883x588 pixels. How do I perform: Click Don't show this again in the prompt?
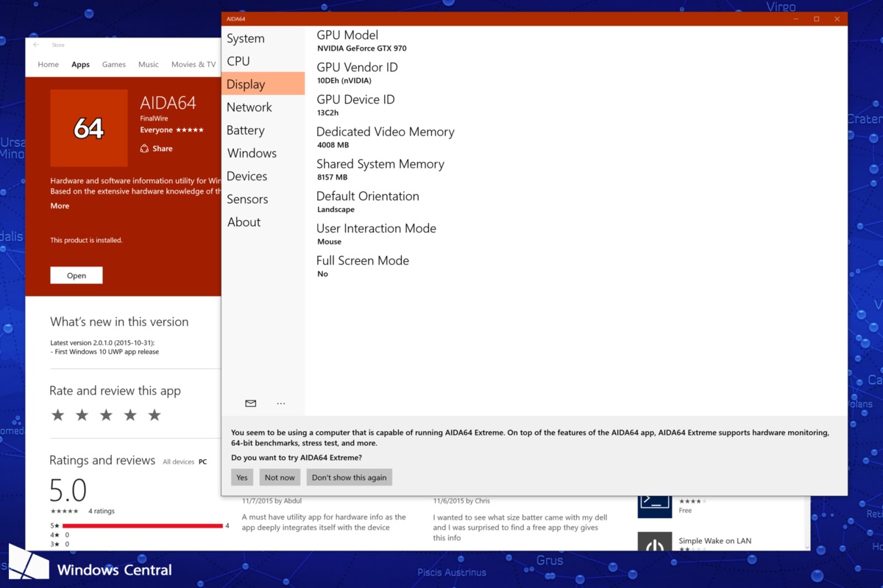pyautogui.click(x=349, y=477)
